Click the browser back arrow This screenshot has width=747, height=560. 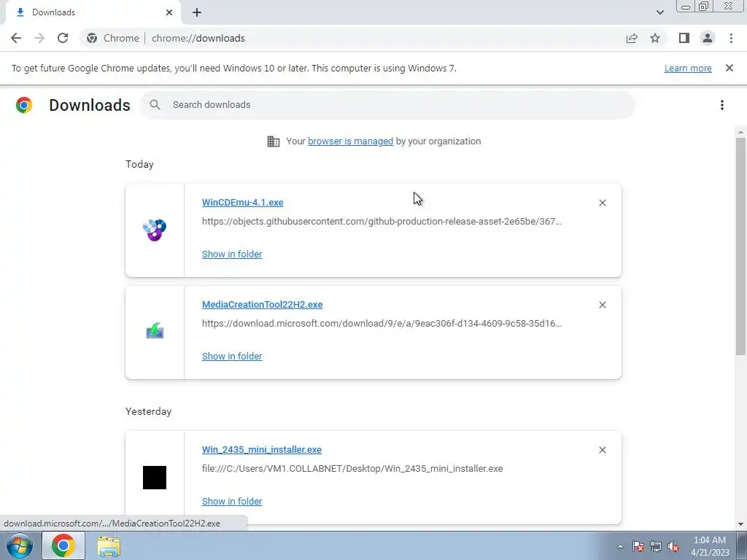coord(16,38)
